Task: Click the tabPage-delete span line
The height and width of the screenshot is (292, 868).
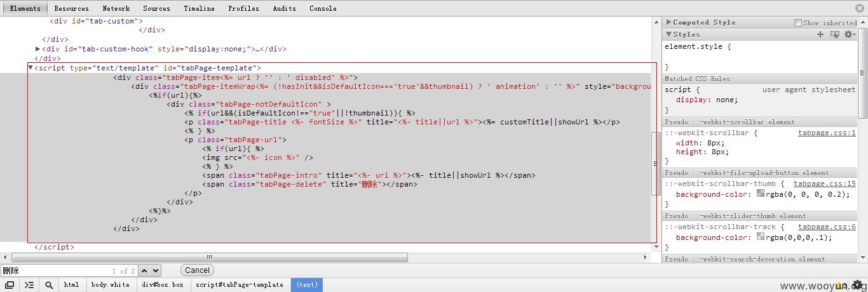Action: (x=310, y=184)
